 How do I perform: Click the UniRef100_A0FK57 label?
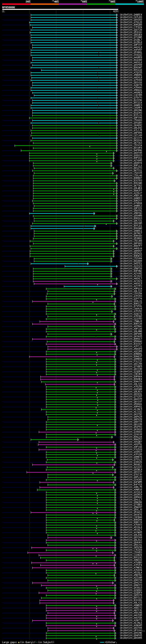click(131, 50)
